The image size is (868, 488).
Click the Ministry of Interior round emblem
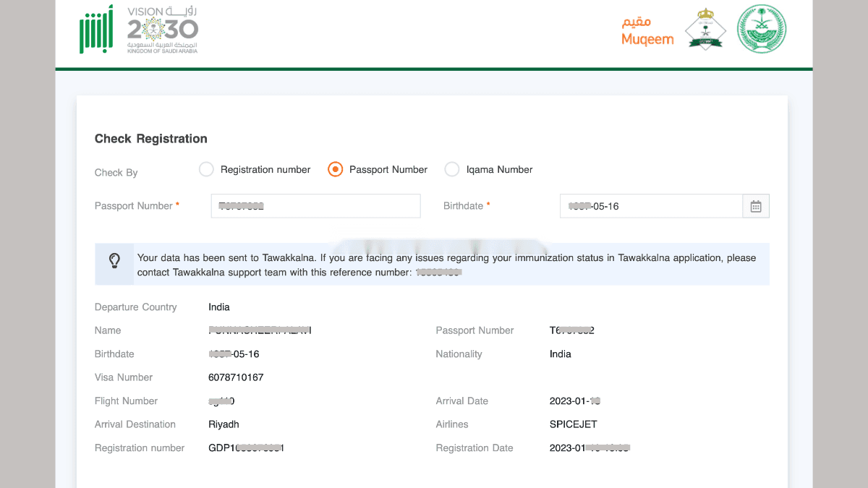tap(762, 30)
